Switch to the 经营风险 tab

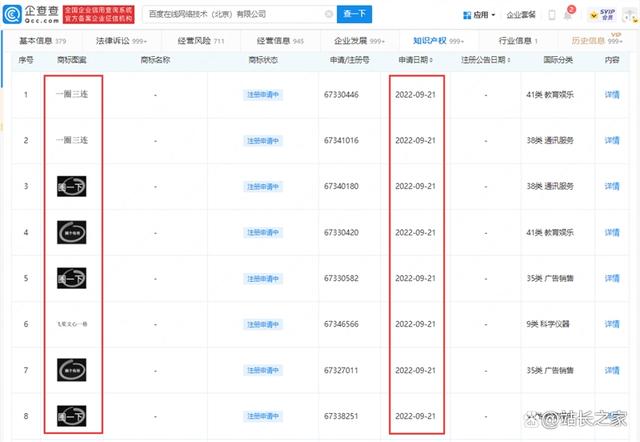pos(201,41)
